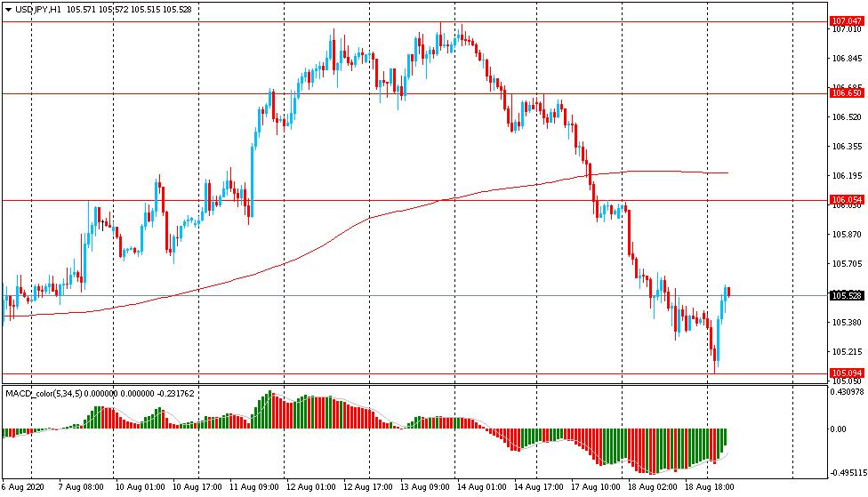868x497 pixels.
Task: Select the USDJPY,H1 chart title text
Action: tap(38, 10)
